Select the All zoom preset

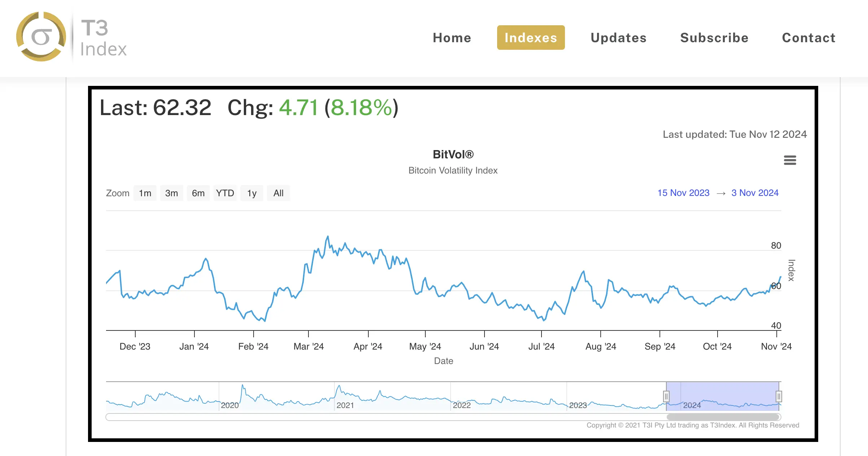coord(278,193)
